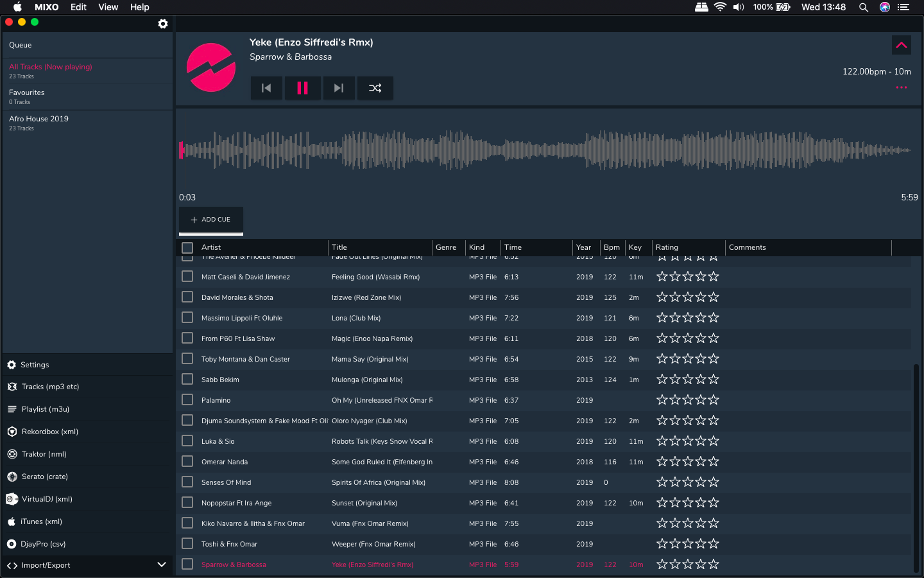
Task: Sort the track list by Bpm column
Action: click(612, 247)
